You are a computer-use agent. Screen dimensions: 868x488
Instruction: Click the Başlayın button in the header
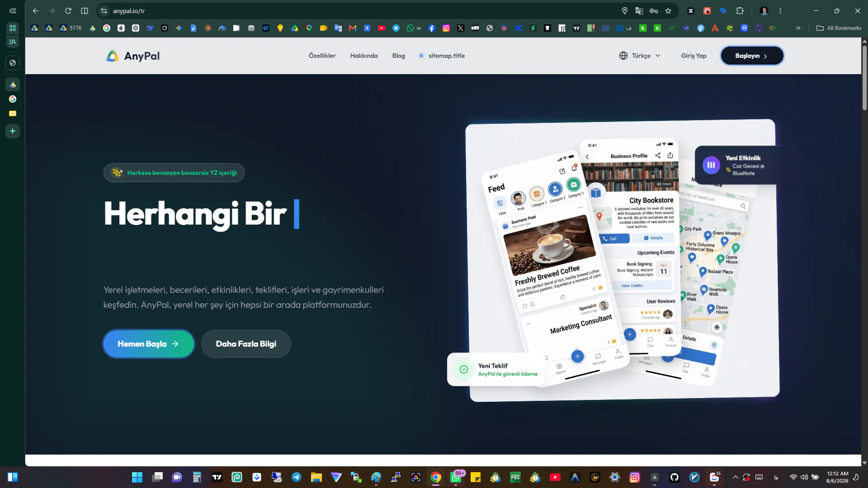coord(752,56)
